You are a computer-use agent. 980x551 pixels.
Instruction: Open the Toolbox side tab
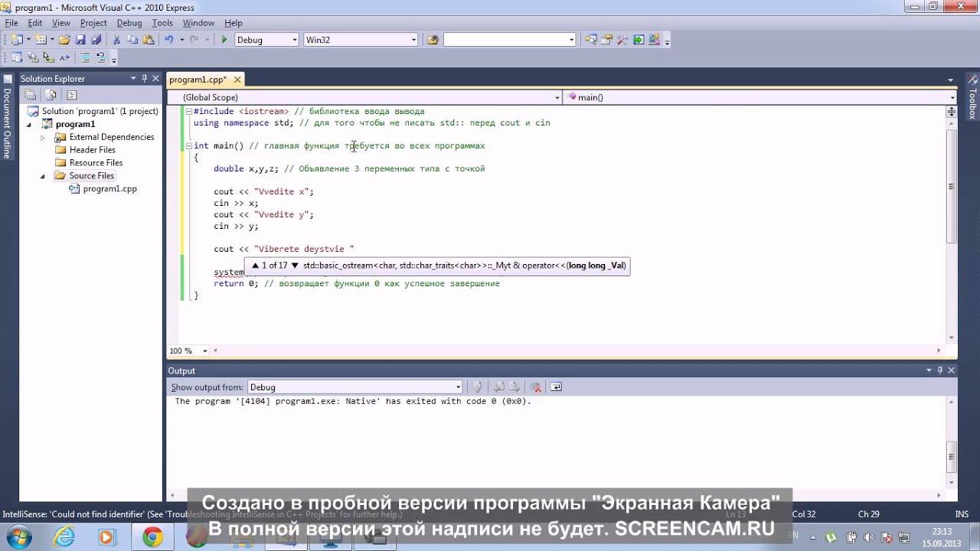(973, 97)
